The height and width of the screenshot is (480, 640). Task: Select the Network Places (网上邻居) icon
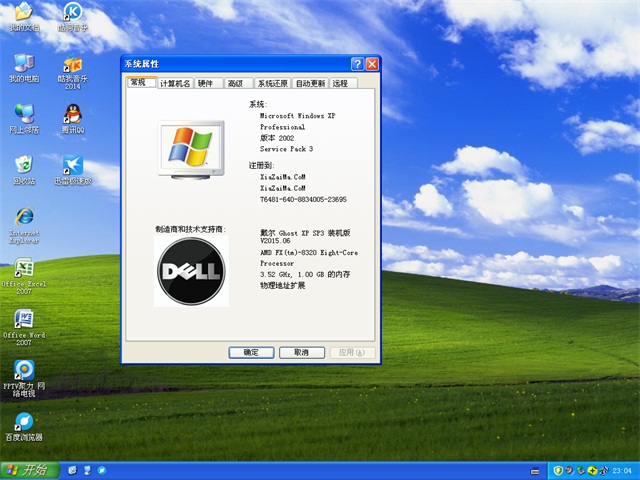[22, 114]
